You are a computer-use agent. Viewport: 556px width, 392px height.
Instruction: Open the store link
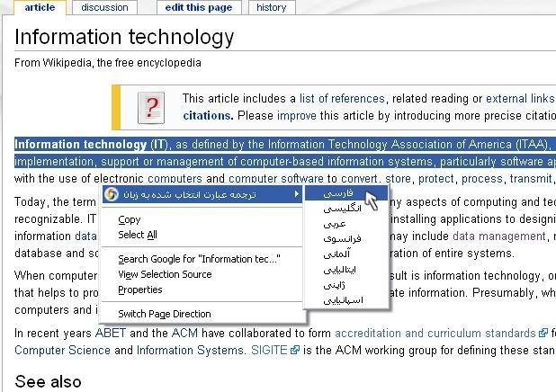[398, 178]
